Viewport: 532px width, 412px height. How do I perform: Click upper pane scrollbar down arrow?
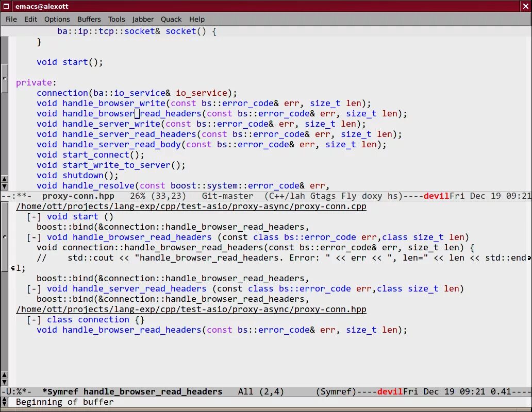click(5, 186)
